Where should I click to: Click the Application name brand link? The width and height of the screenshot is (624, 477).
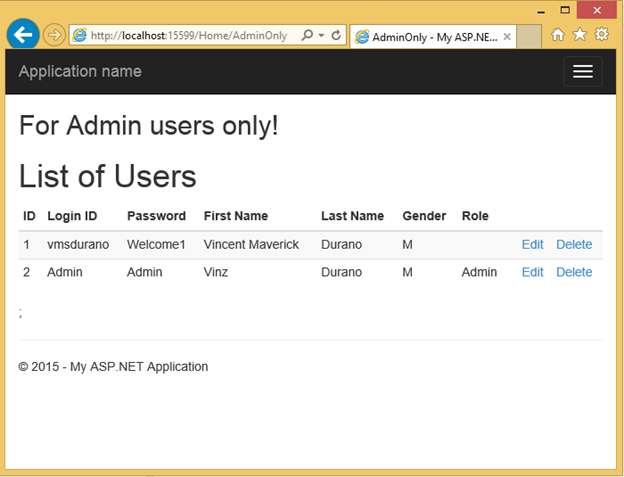pos(80,71)
